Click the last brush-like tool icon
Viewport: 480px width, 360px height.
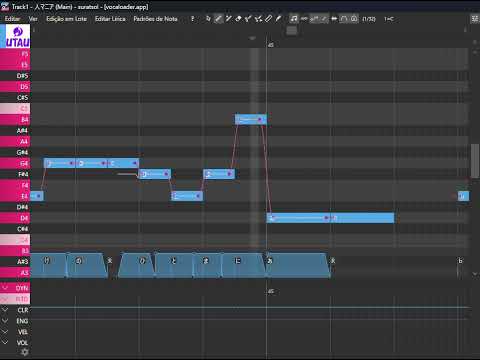278,19
